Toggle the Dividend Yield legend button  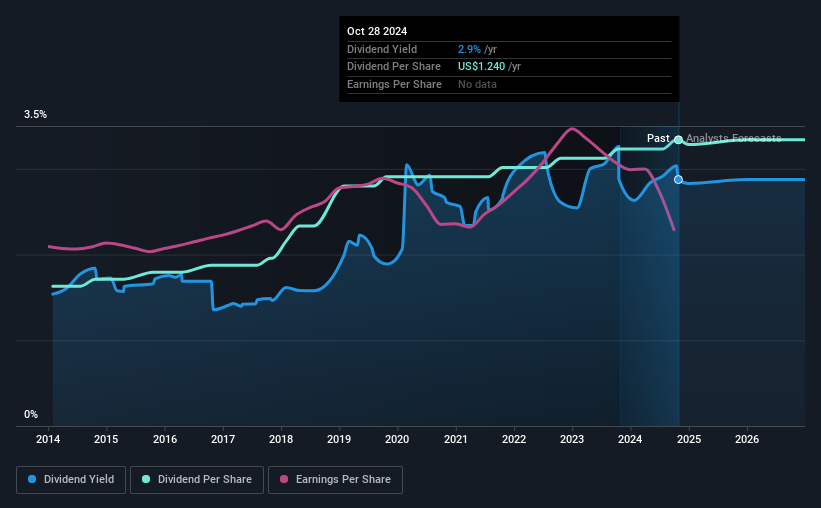(71, 480)
